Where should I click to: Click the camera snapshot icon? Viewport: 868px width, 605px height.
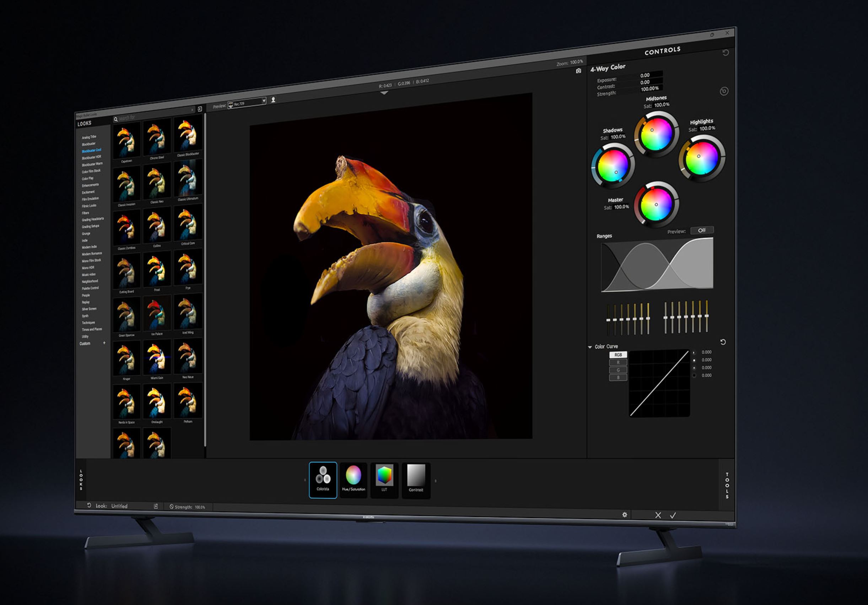click(578, 71)
